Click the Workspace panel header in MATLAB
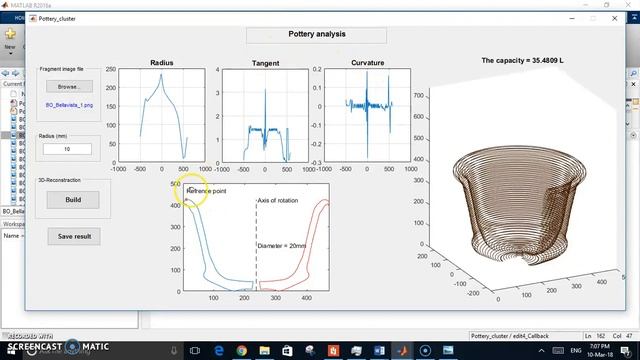This screenshot has width=640, height=360. 13,224
